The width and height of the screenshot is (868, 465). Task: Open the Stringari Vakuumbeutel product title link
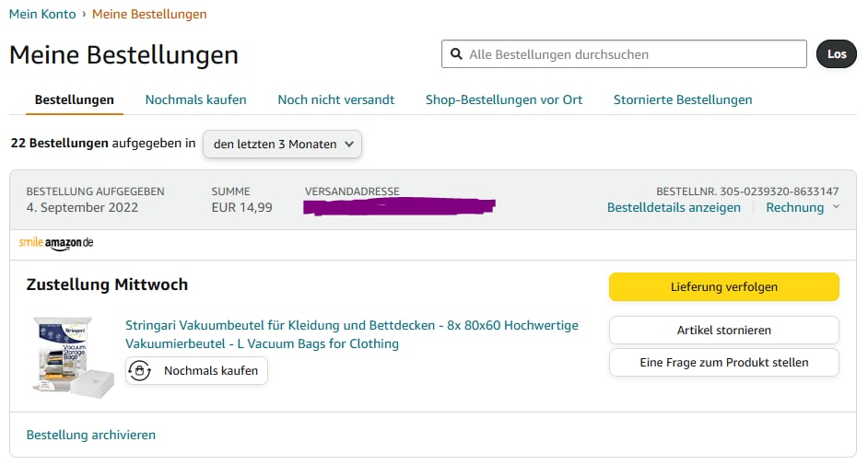pyautogui.click(x=352, y=334)
